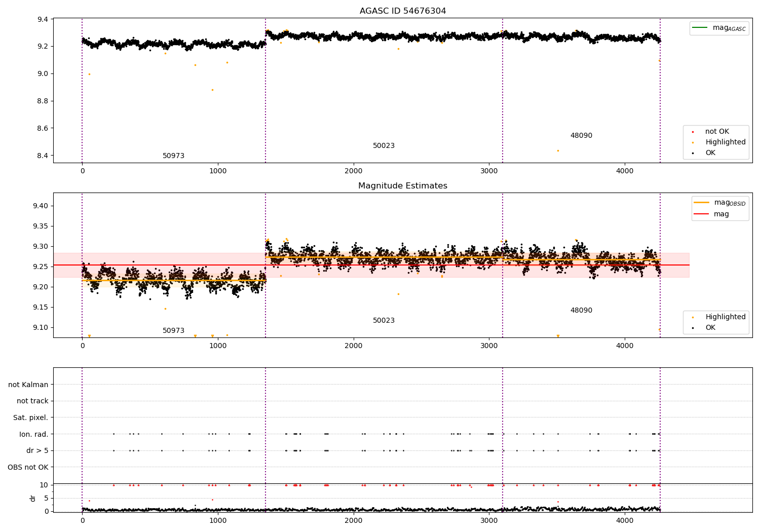Click the 'not track' row label
Image resolution: width=760 pixels, height=532 pixels.
click(32, 401)
